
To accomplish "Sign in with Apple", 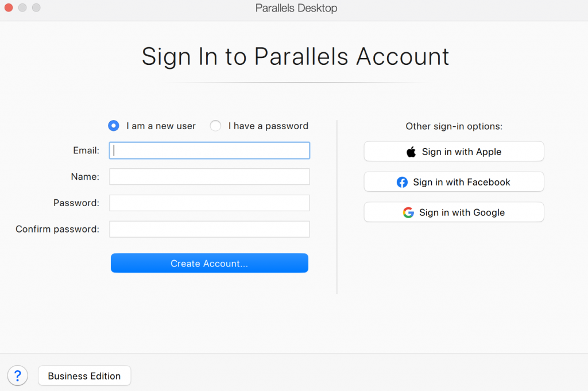I will (454, 152).
